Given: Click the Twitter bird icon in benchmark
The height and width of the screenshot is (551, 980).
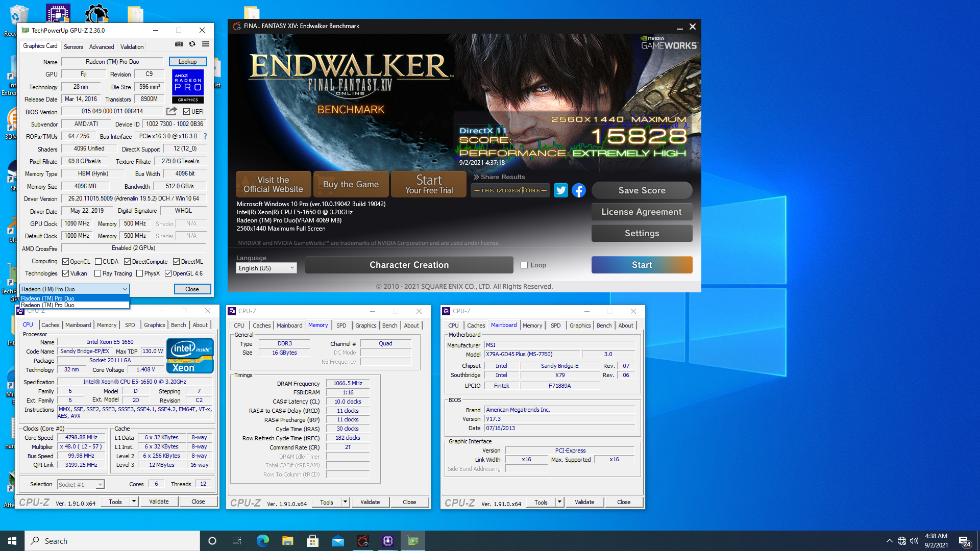Looking at the screenshot, I should (560, 190).
